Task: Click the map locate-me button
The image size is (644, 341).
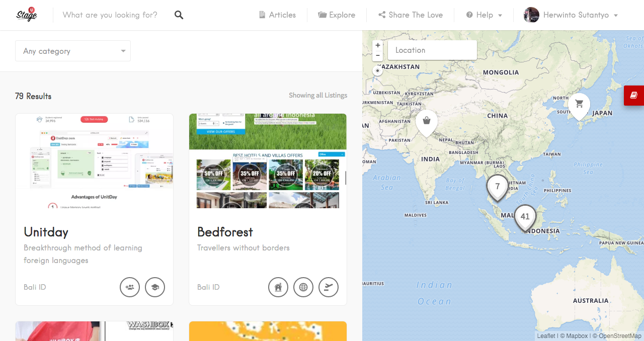Action: tap(378, 70)
